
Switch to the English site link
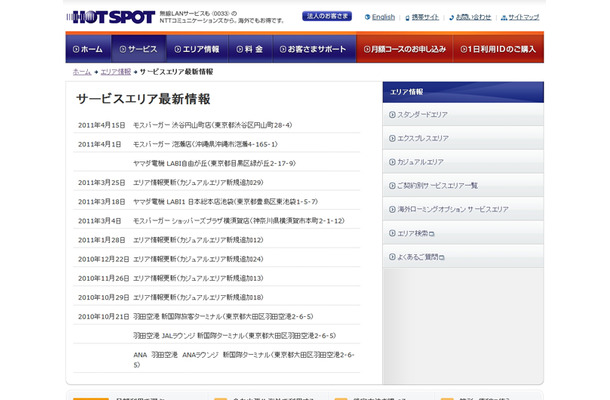click(x=383, y=17)
